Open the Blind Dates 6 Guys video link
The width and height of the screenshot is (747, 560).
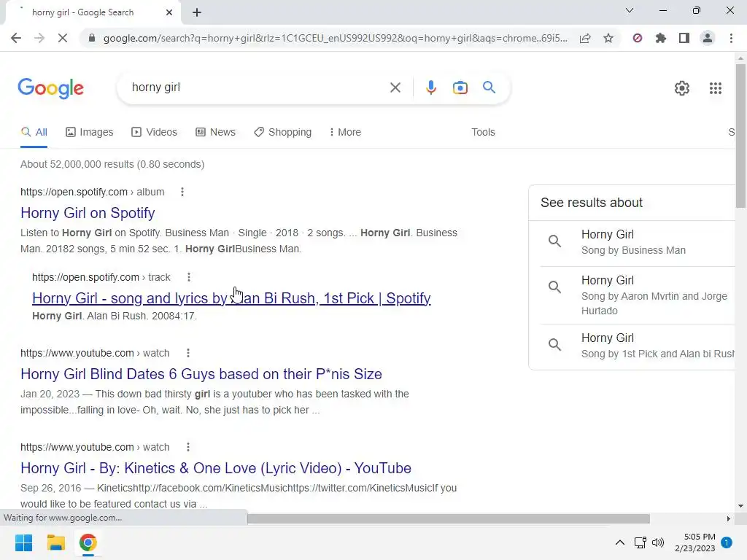click(201, 374)
